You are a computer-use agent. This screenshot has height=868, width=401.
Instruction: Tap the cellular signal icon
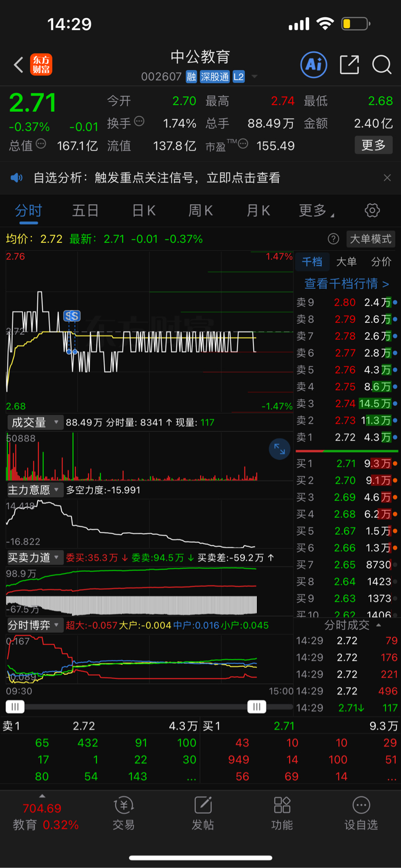tap(299, 24)
